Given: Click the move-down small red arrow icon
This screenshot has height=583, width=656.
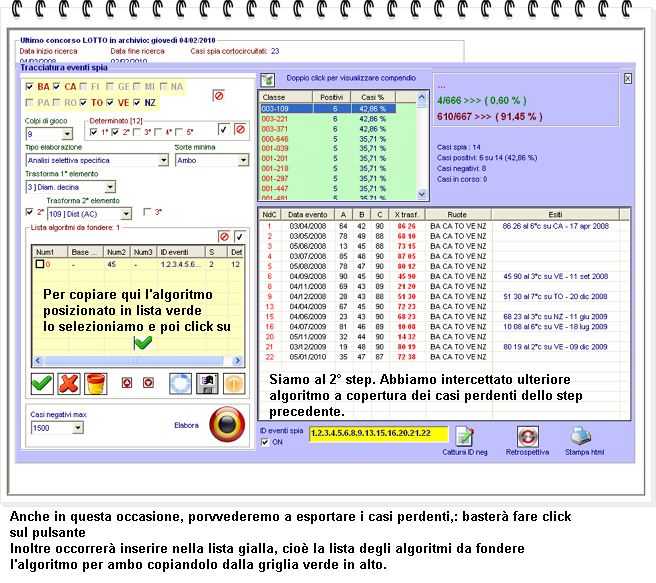Looking at the screenshot, I should pos(148,382).
